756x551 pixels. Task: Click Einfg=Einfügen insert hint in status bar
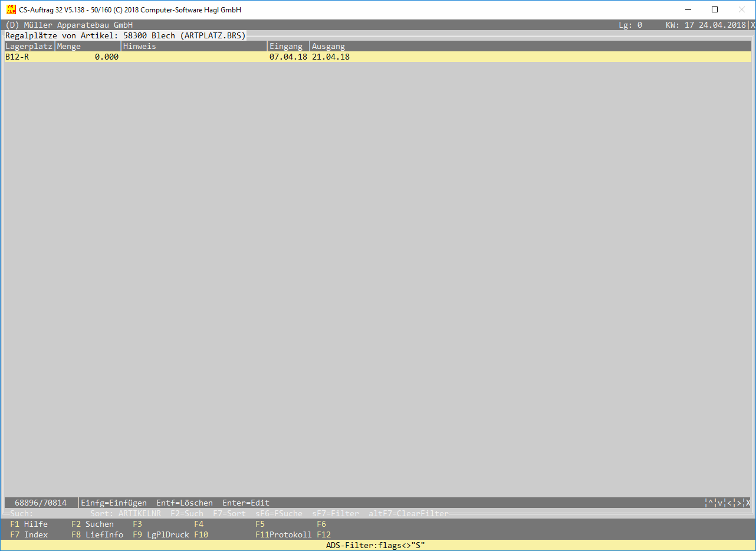tap(114, 503)
